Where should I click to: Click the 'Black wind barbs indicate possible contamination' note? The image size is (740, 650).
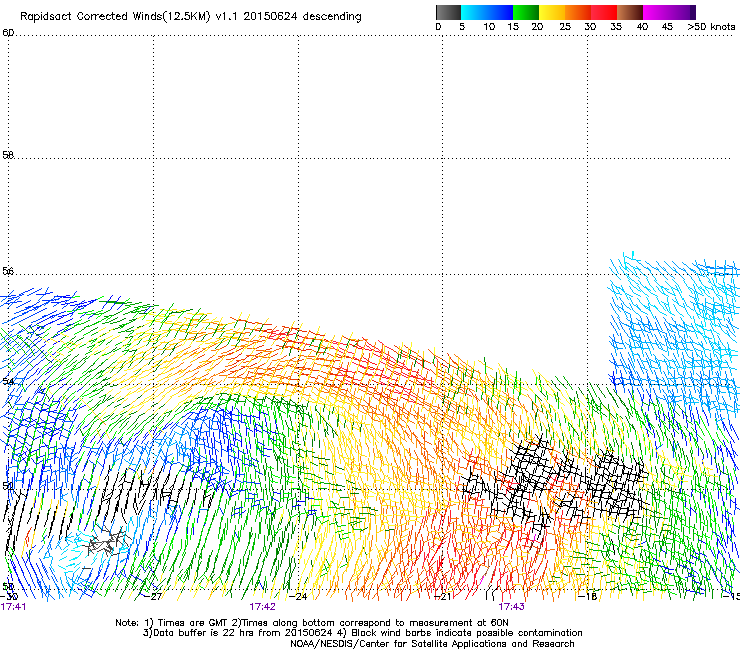[462, 633]
